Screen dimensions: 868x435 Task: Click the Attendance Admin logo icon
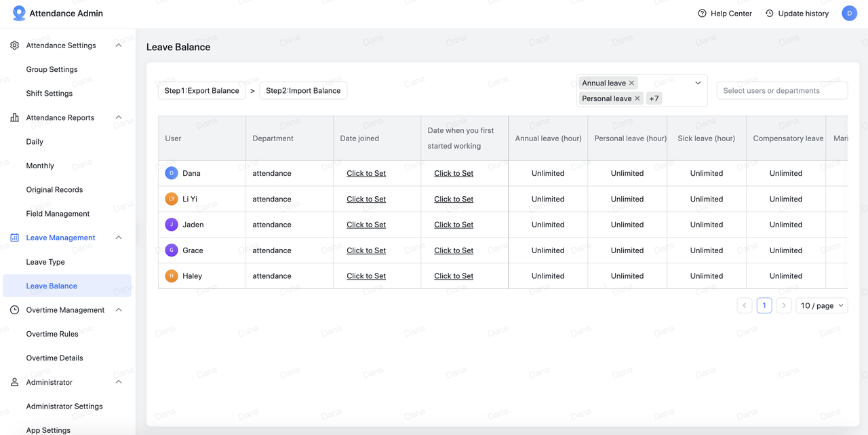pyautogui.click(x=19, y=14)
